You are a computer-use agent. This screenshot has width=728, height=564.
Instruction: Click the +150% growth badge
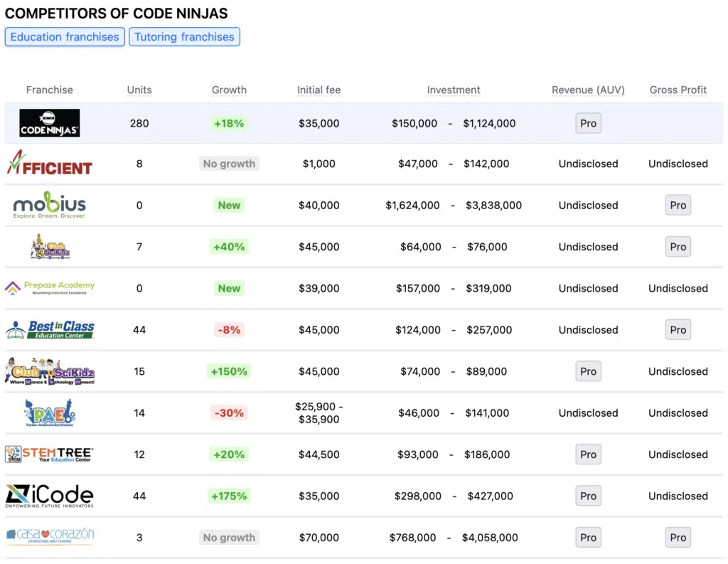click(229, 371)
